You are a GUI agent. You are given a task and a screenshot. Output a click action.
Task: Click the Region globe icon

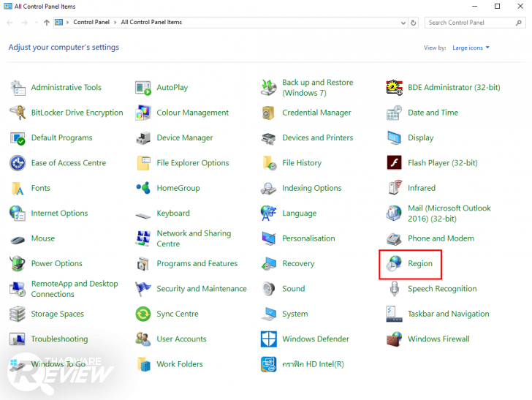tap(395, 263)
